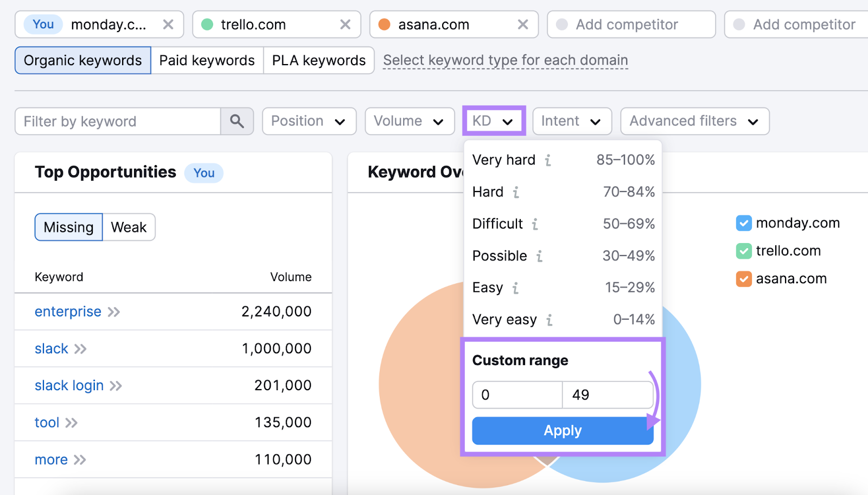This screenshot has height=495, width=868.
Task: Switch to the Paid keywords tab
Action: (207, 60)
